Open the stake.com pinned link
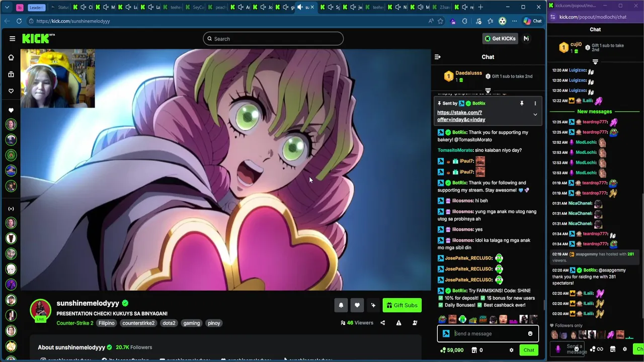The height and width of the screenshot is (362, 644). [461, 116]
